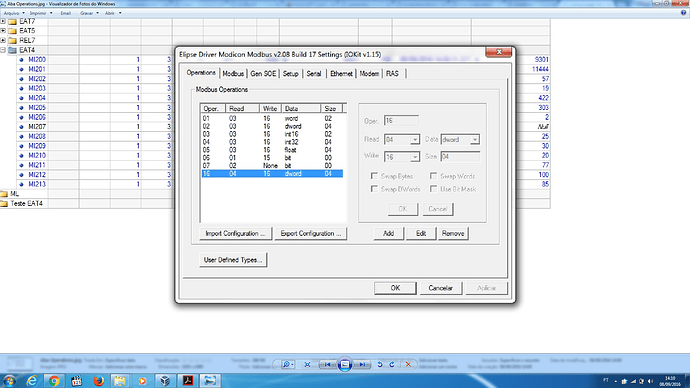This screenshot has height=388, width=690.
Task: Open Google Chrome from the taskbar
Action: point(54,381)
